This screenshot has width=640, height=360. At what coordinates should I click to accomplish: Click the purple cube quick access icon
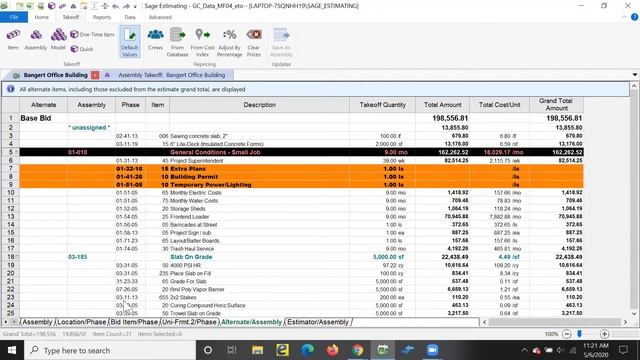(51, 6)
